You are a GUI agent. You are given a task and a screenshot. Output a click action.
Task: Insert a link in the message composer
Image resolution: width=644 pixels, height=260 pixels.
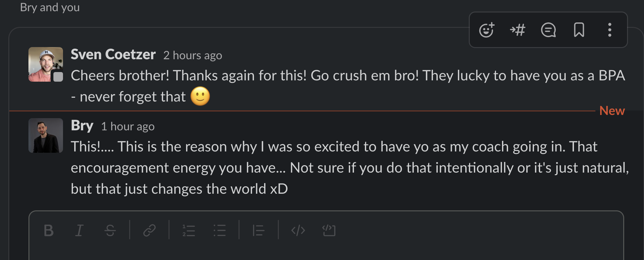(150, 230)
